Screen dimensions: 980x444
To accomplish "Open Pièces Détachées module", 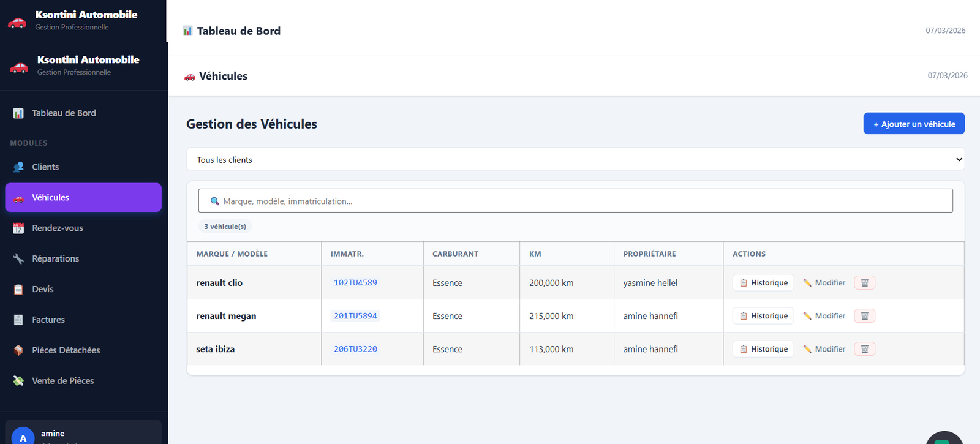I will click(x=66, y=350).
